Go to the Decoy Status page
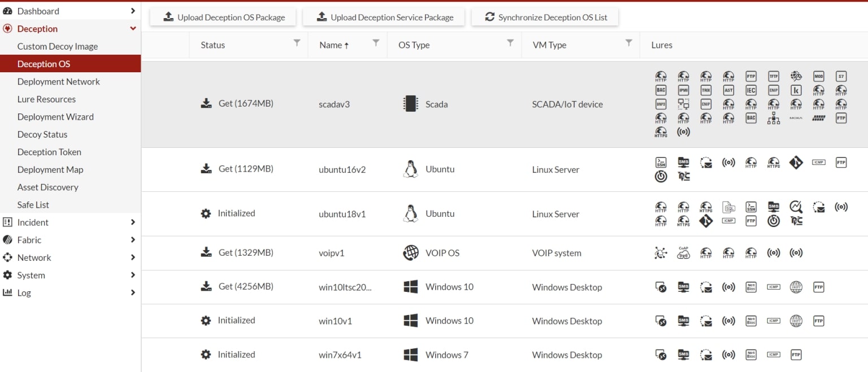Screen dimensions: 868x372 (x=42, y=134)
